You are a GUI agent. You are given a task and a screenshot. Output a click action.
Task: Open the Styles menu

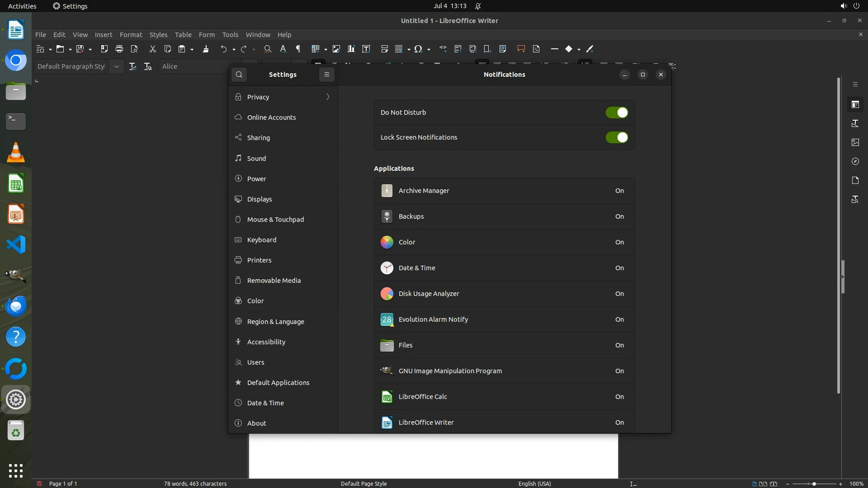(158, 35)
